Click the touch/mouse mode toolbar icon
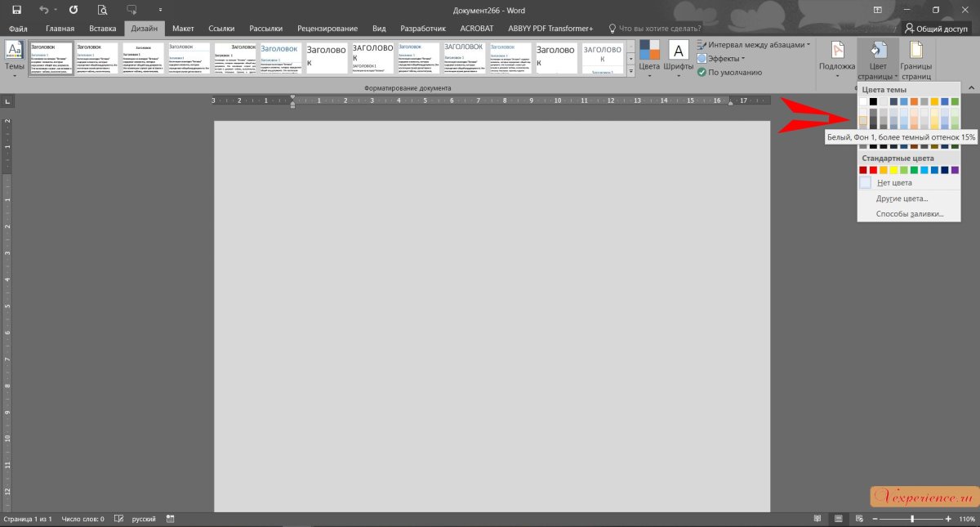The height and width of the screenshot is (527, 980). click(131, 10)
